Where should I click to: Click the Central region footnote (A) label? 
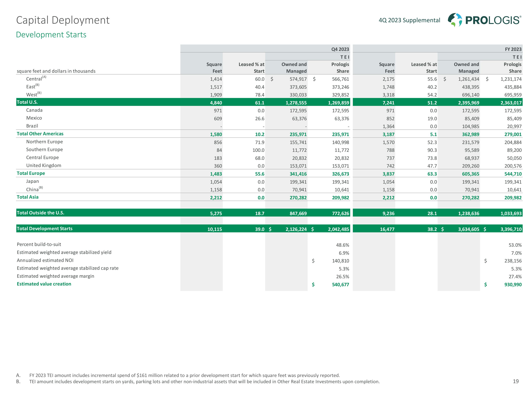pyautogui.click(x=36, y=79)
